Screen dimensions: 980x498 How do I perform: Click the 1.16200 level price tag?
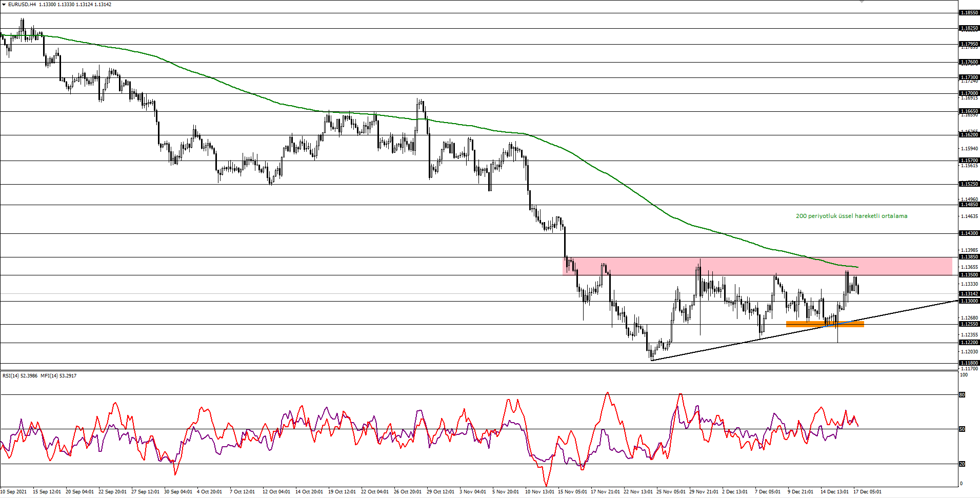tap(969, 134)
